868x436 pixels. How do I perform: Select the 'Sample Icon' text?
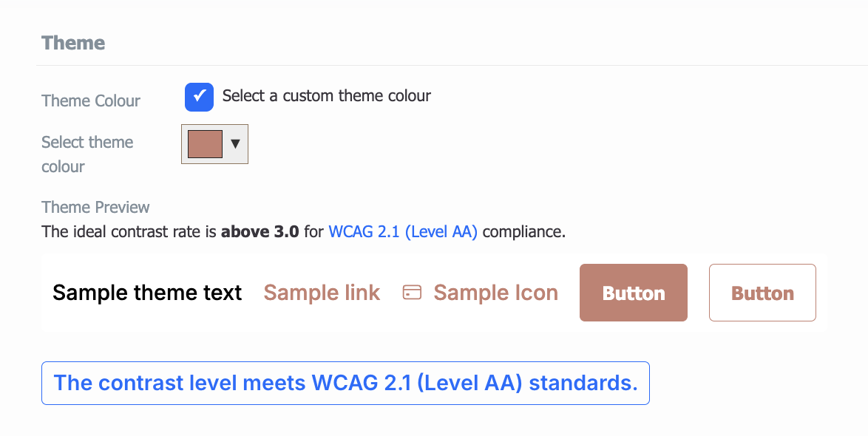[x=496, y=293]
